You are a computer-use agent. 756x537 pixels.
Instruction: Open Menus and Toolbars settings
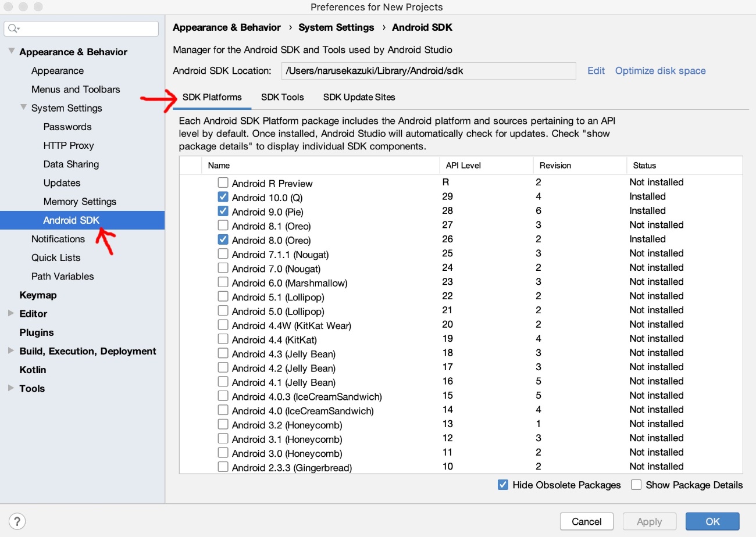click(x=76, y=89)
